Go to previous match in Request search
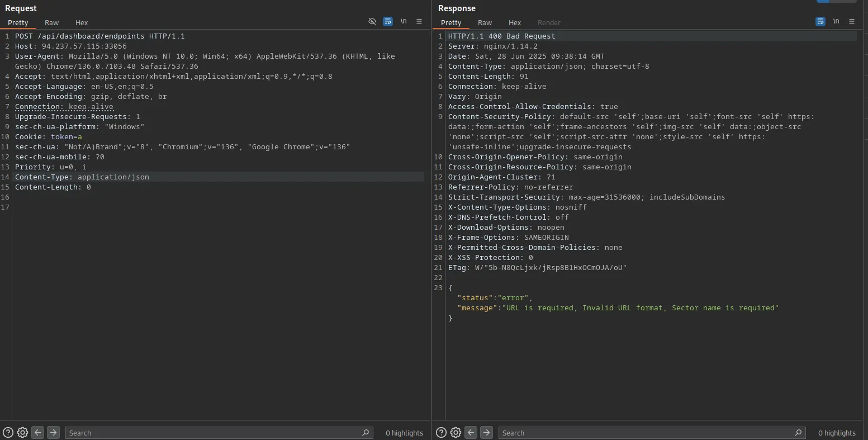The width and height of the screenshot is (868, 440). click(37, 432)
